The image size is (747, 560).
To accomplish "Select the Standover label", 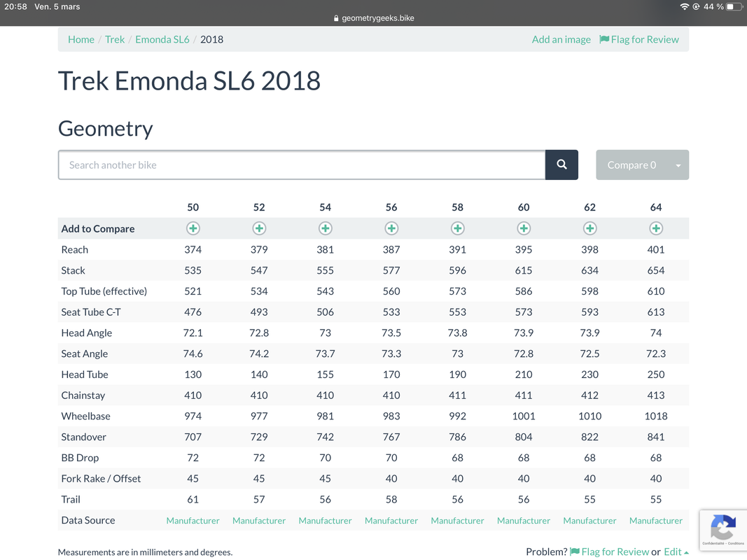I will pyautogui.click(x=84, y=437).
